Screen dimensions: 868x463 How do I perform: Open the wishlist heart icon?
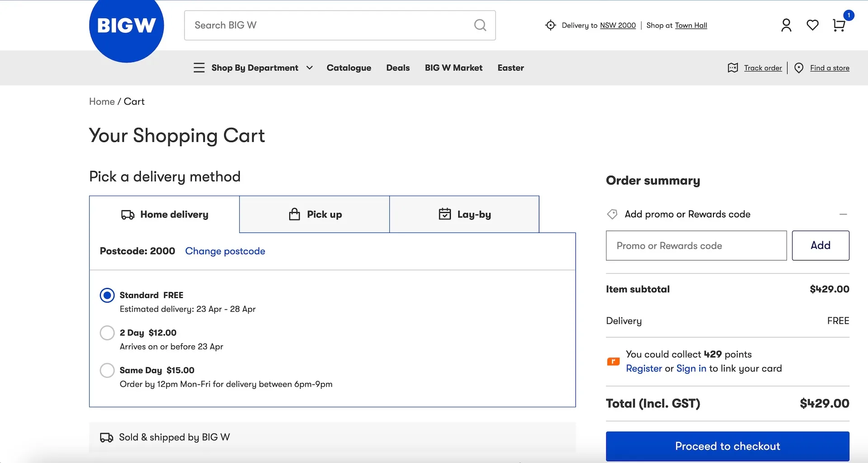tap(812, 25)
